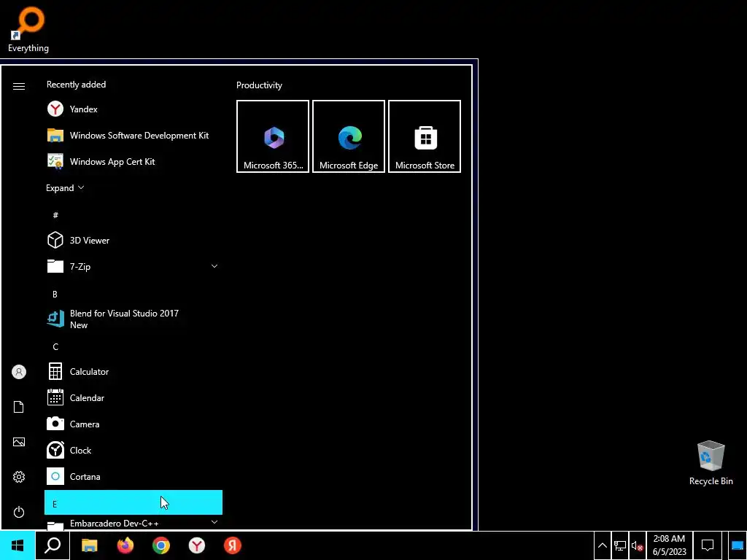Click the Power button in Start
The height and width of the screenshot is (560, 747).
(x=19, y=512)
